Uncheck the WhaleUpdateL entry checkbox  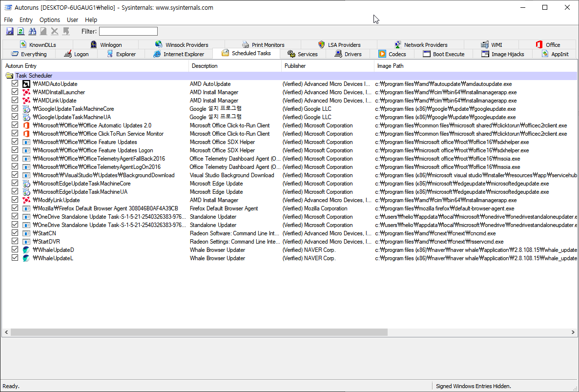tap(15, 258)
